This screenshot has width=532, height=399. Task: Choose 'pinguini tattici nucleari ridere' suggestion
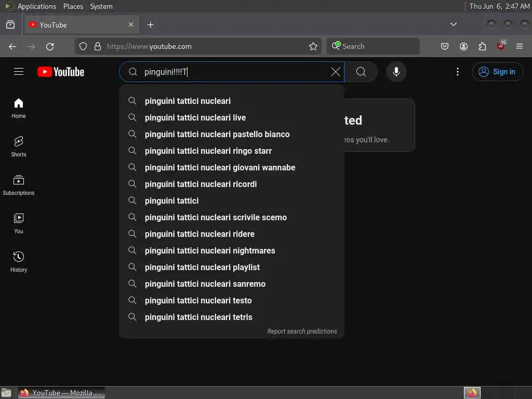coord(232,234)
